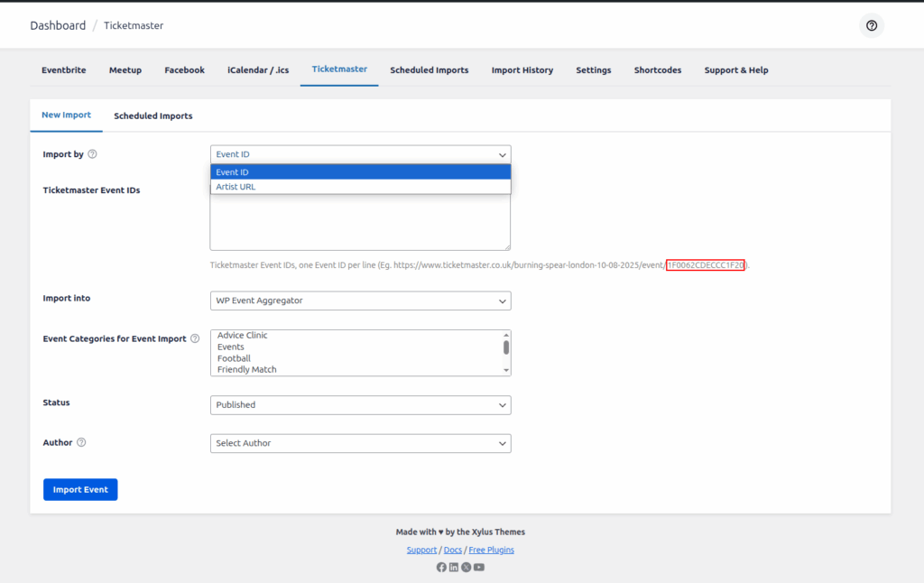Image resolution: width=924 pixels, height=583 pixels.
Task: Click the Event Categories list scrollbar
Action: click(x=506, y=347)
